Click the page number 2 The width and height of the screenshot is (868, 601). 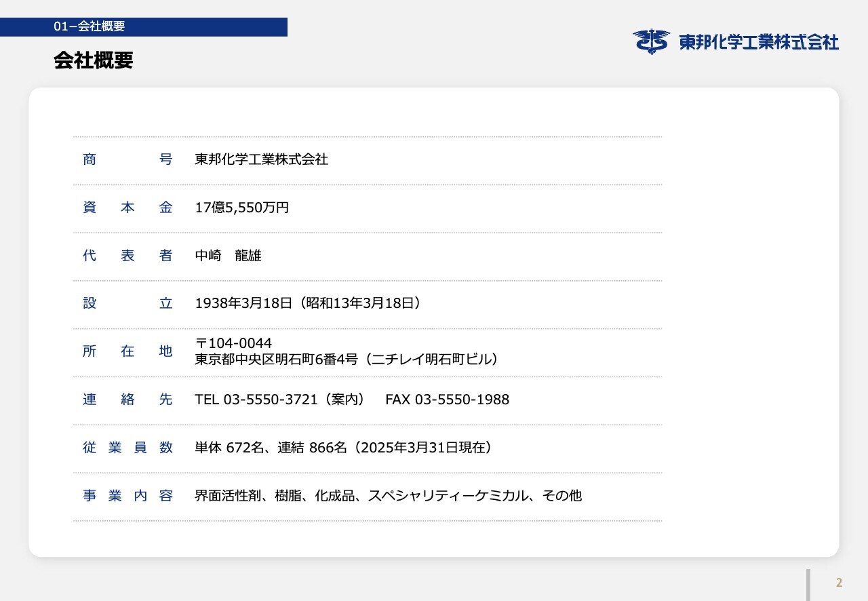[x=839, y=583]
